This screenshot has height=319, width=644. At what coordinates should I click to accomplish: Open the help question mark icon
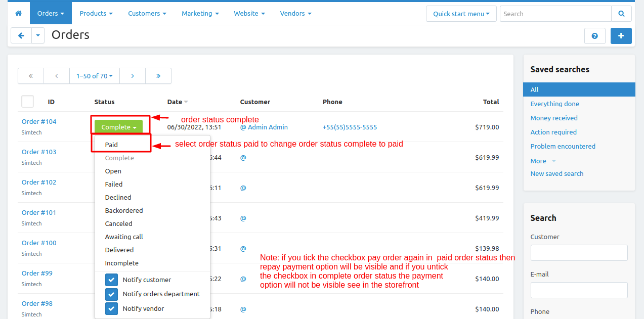pyautogui.click(x=595, y=36)
